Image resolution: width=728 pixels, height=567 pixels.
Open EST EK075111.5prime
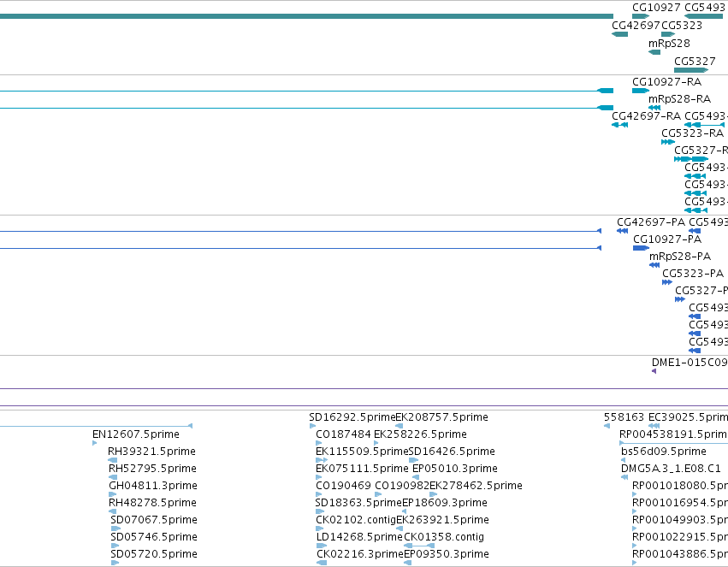click(362, 470)
